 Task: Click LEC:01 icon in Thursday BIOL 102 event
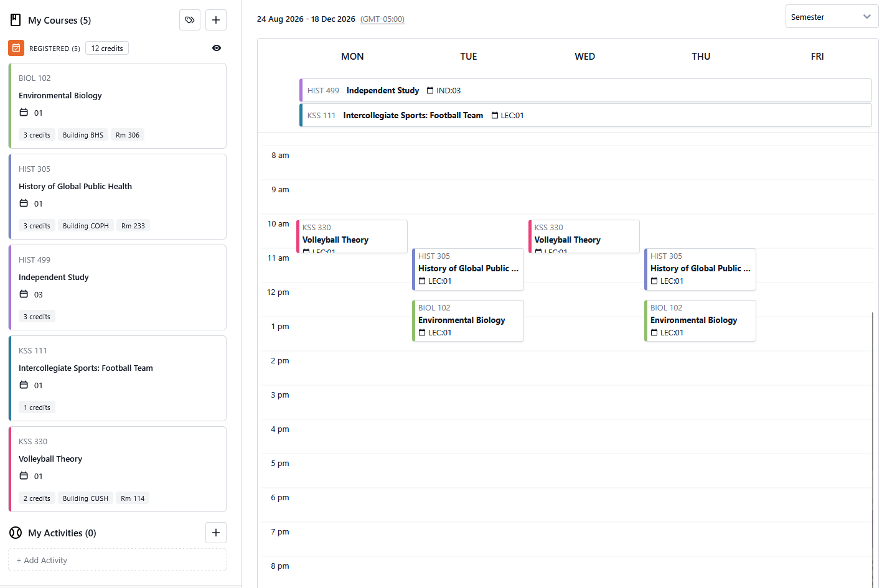pyautogui.click(x=654, y=333)
